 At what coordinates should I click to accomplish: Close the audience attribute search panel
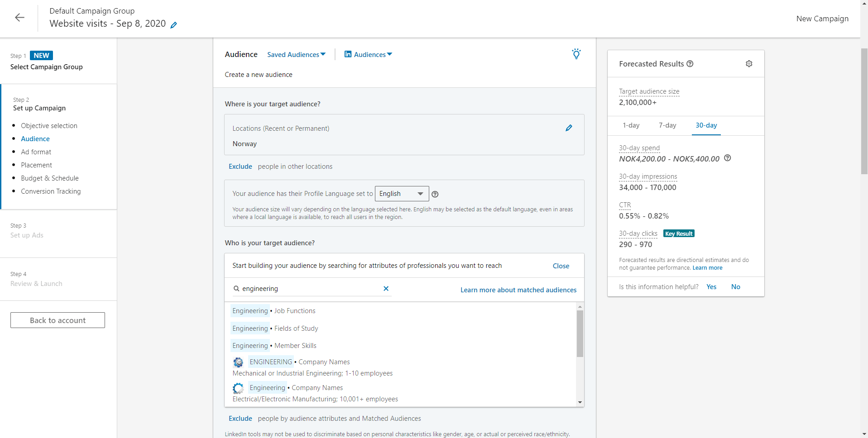click(x=561, y=266)
